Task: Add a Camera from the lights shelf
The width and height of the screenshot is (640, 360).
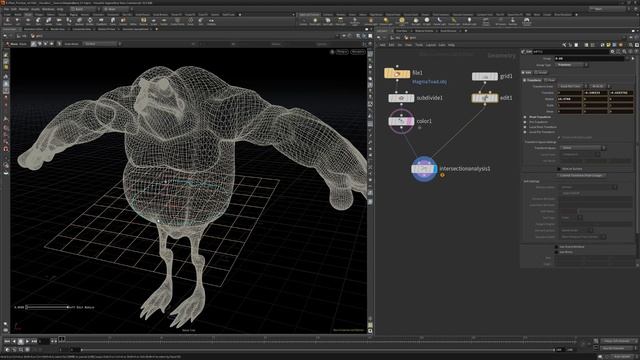Action: [x=303, y=21]
